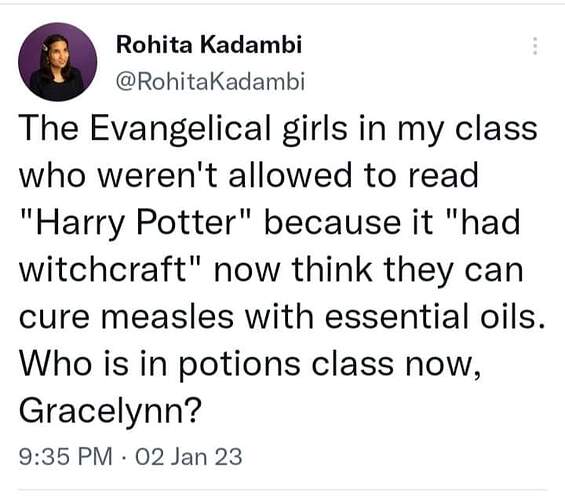This screenshot has width=565, height=500.
Task: Select the word Gracelynn? in the tweet
Action: (x=110, y=411)
